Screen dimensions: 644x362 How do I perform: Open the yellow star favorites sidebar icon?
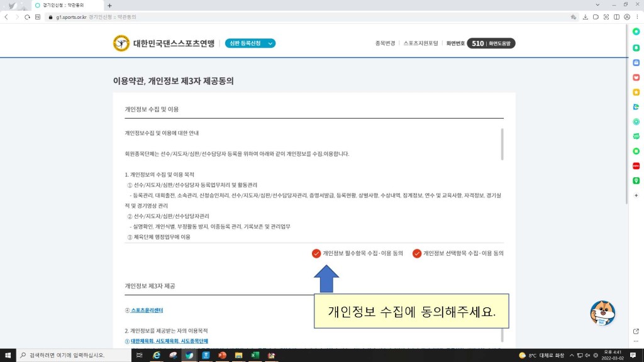point(636,92)
